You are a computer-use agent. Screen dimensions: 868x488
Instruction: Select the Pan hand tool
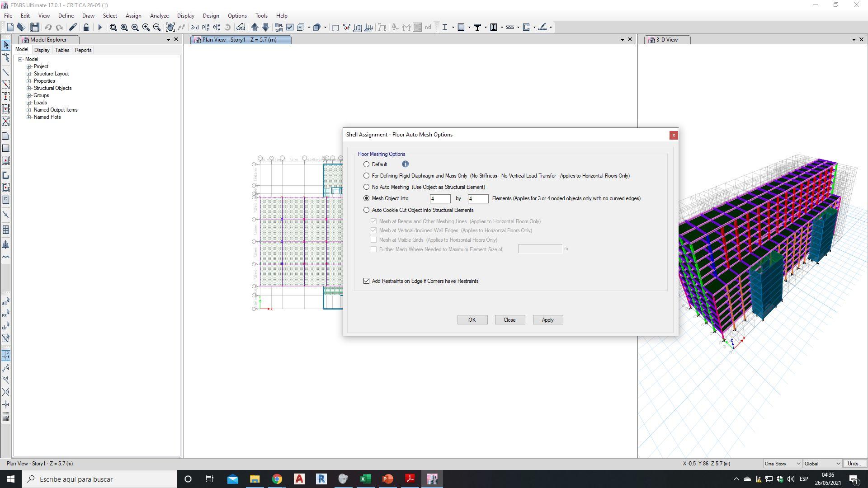click(170, 28)
